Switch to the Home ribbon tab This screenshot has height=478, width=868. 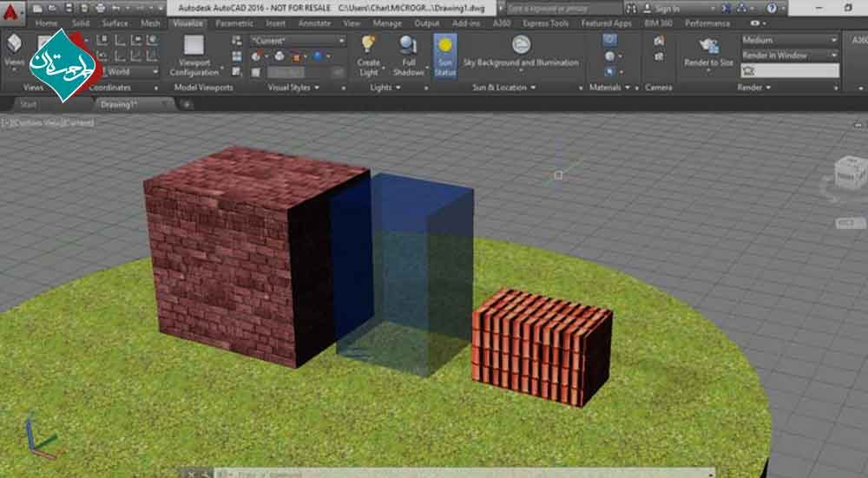(x=46, y=23)
